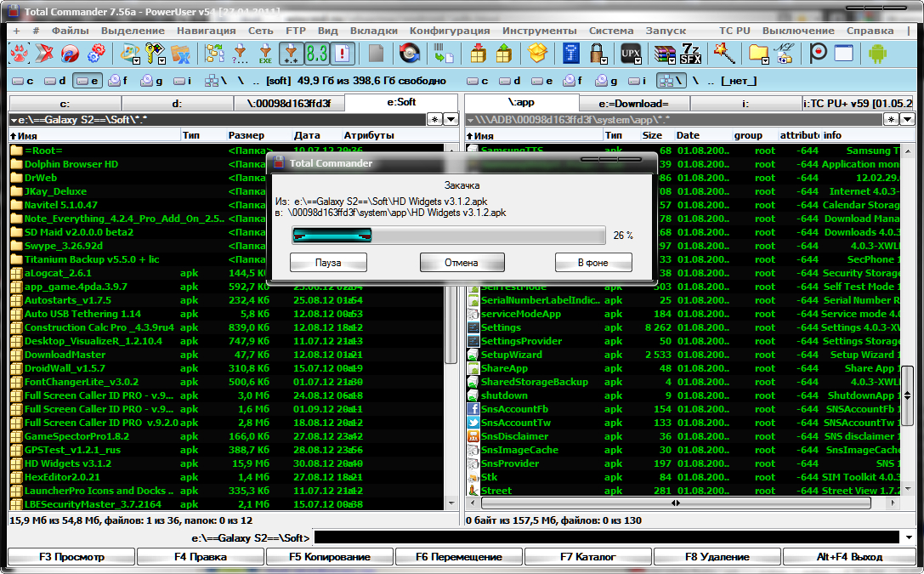
Task: Click the padlock toolbar icon
Action: 597,54
